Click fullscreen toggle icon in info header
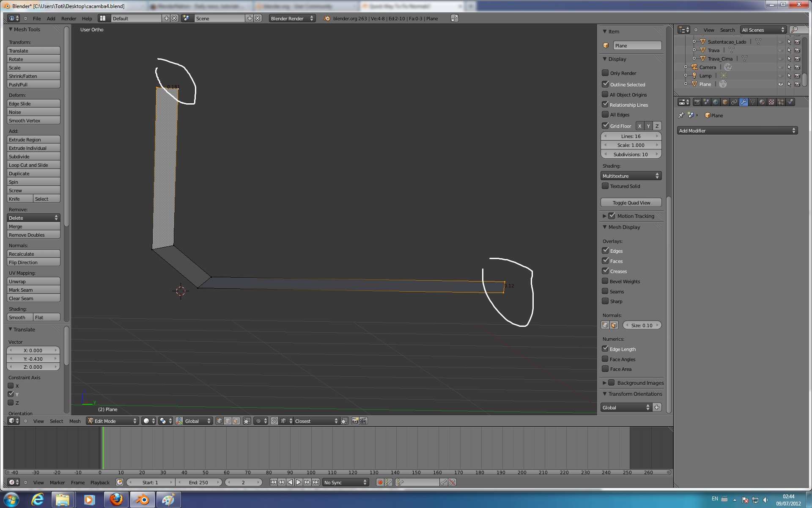 pyautogui.click(x=454, y=18)
